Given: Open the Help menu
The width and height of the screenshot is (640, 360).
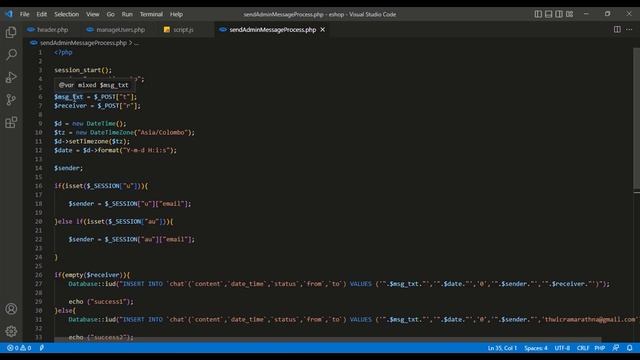Looking at the screenshot, I should (x=176, y=14).
